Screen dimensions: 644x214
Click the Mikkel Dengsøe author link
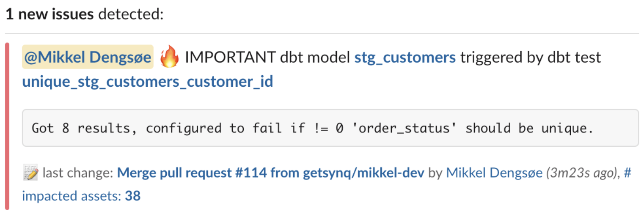coord(494,173)
